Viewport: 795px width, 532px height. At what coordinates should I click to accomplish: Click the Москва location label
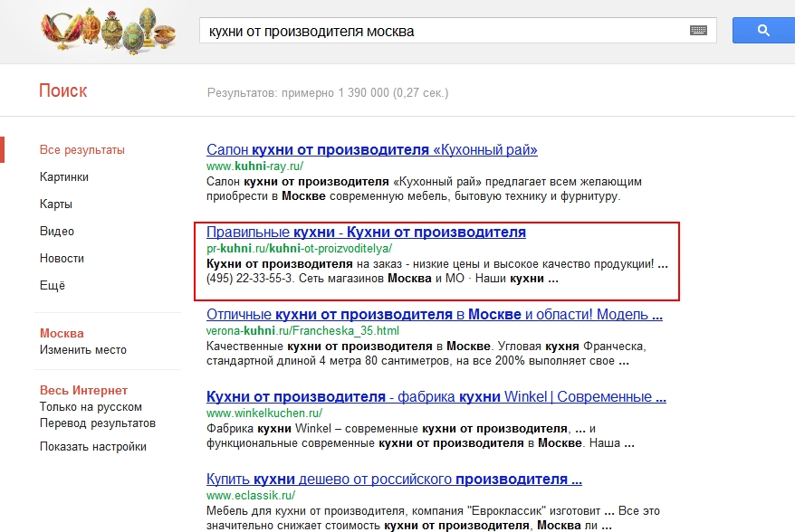[x=62, y=333]
